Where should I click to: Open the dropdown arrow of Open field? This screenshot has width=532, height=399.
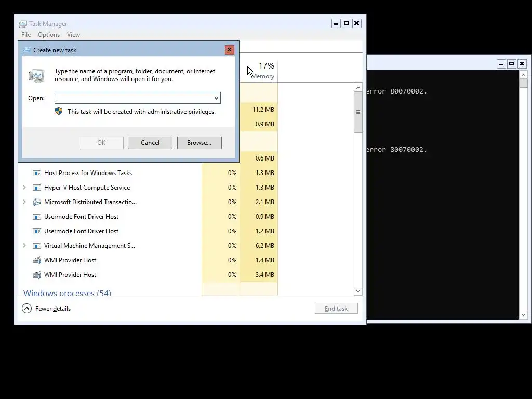pyautogui.click(x=216, y=98)
